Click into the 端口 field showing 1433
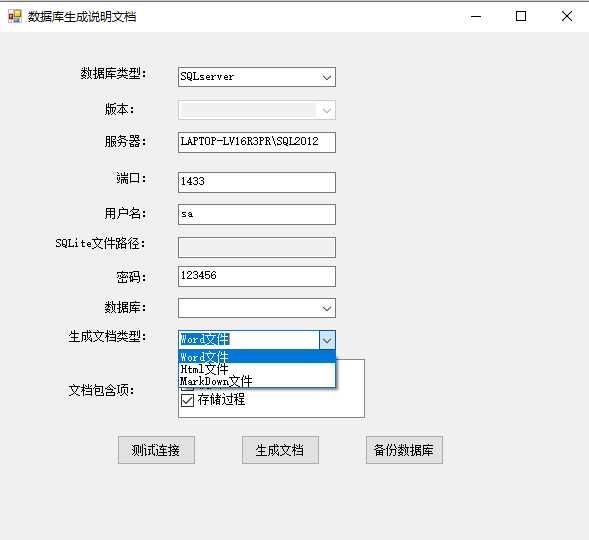The height and width of the screenshot is (540, 589). (x=257, y=183)
